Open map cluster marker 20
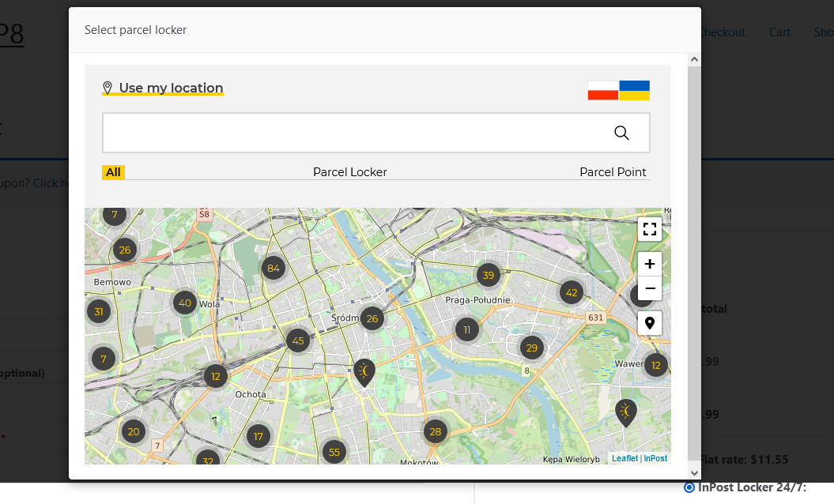834x504 pixels. 134,431
